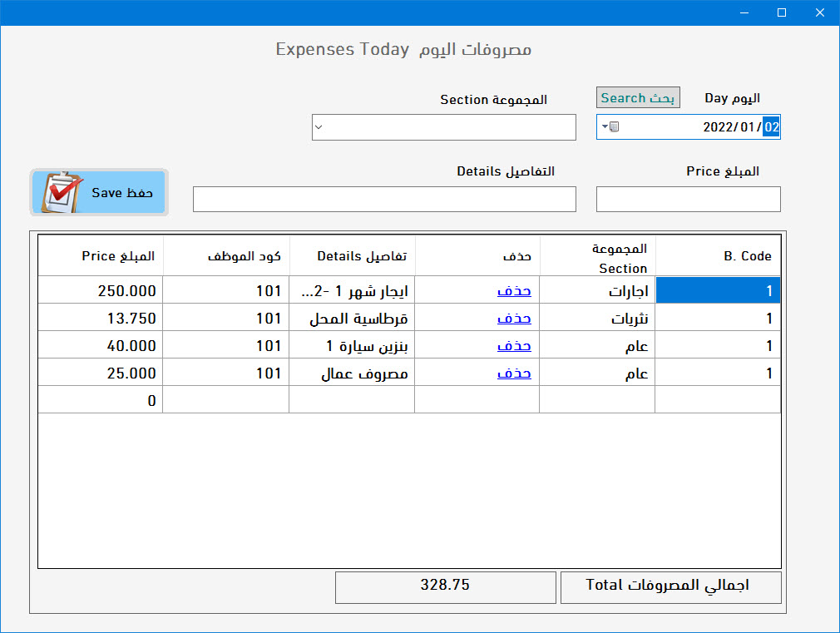Maximize the Expenses Today window

tap(782, 12)
